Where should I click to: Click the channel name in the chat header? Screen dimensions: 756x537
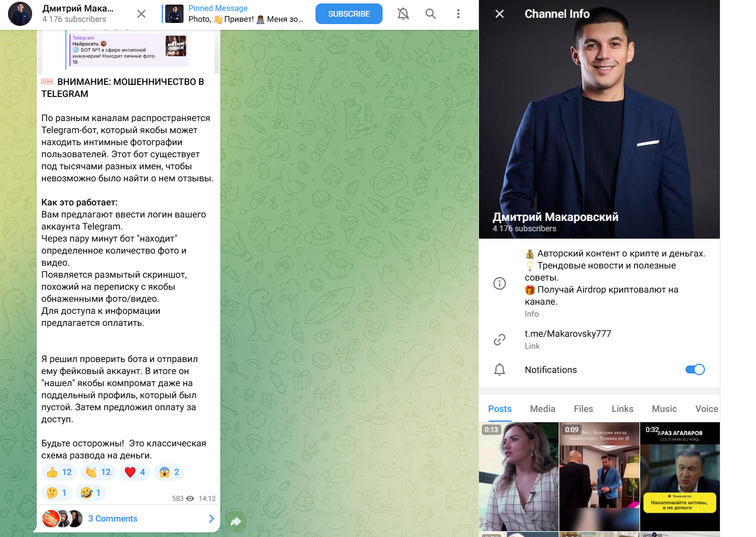78,9
